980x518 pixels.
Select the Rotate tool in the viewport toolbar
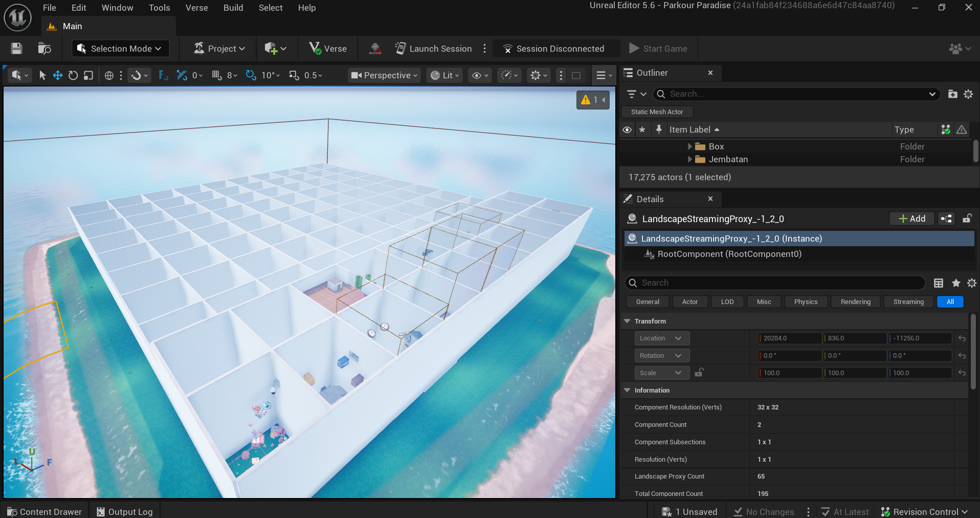coord(73,75)
